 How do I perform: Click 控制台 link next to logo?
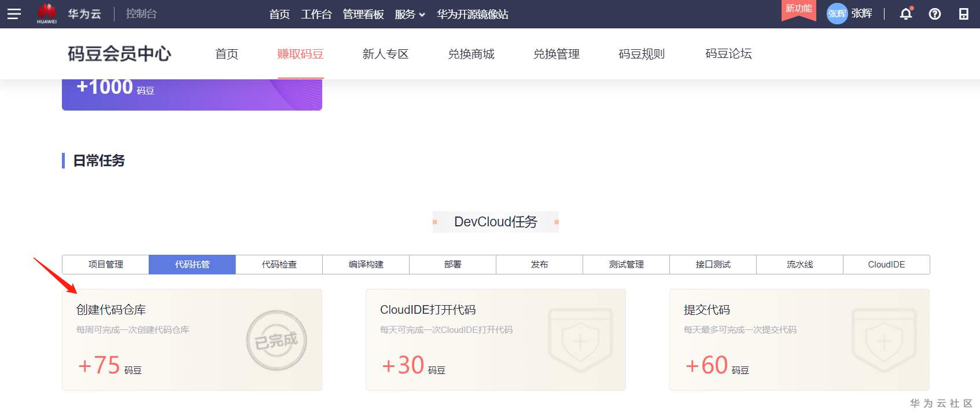tap(142, 13)
